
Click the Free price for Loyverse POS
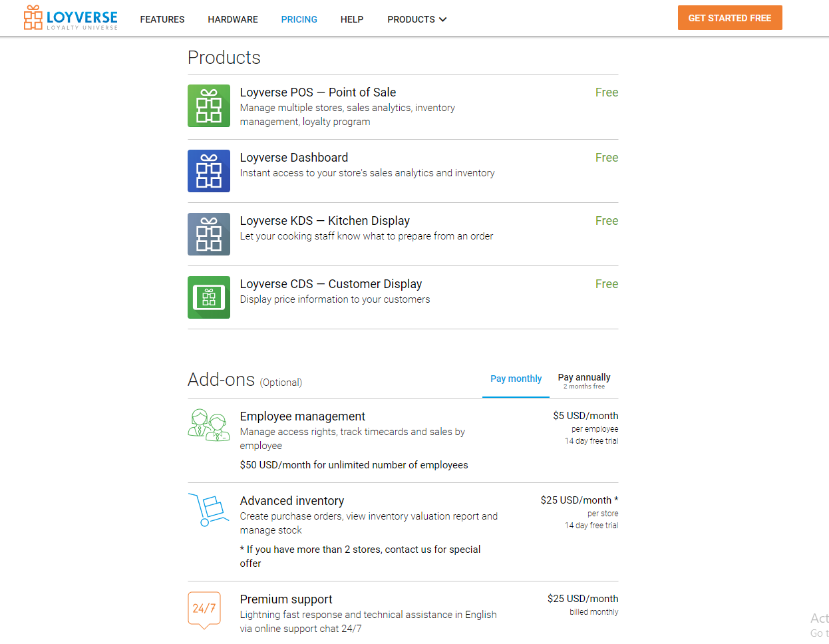[x=607, y=92]
